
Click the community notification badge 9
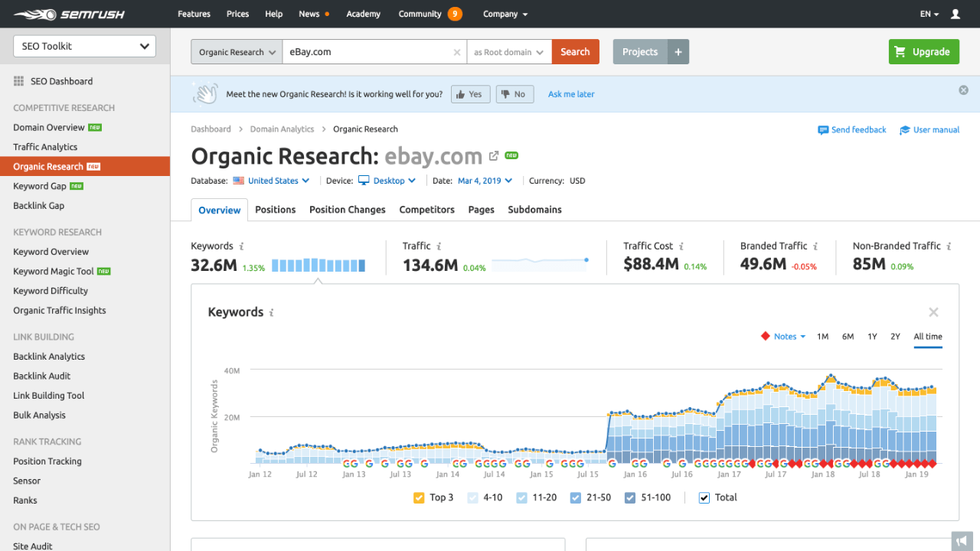(455, 14)
